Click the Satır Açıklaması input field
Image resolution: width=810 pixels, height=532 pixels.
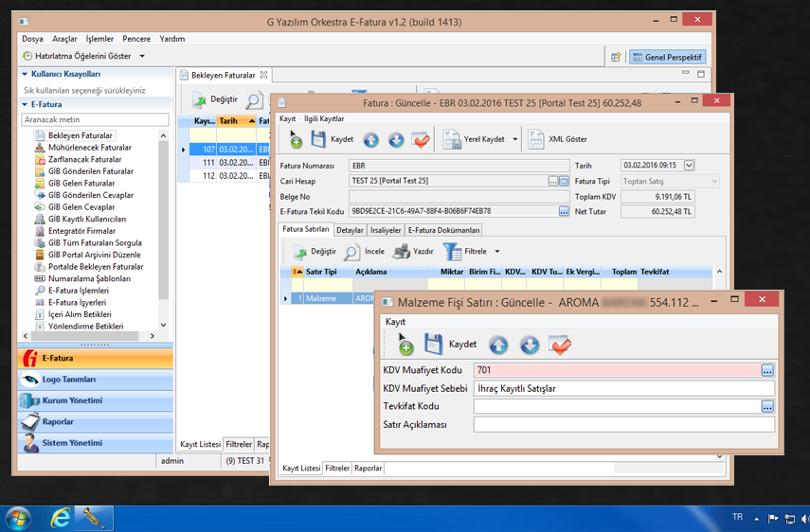click(x=624, y=425)
